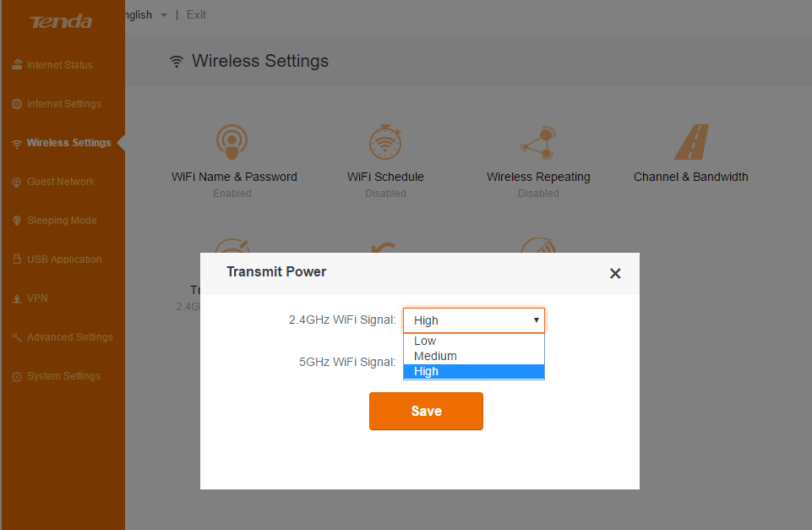Viewport: 812px width, 530px height.
Task: Click the USB Application sidebar icon
Action: pyautogui.click(x=17, y=260)
